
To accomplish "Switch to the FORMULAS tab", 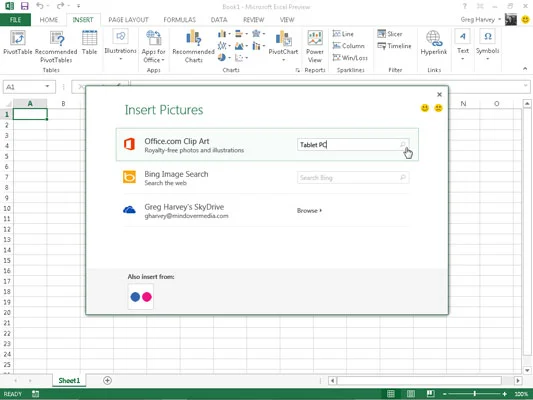I will (179, 20).
